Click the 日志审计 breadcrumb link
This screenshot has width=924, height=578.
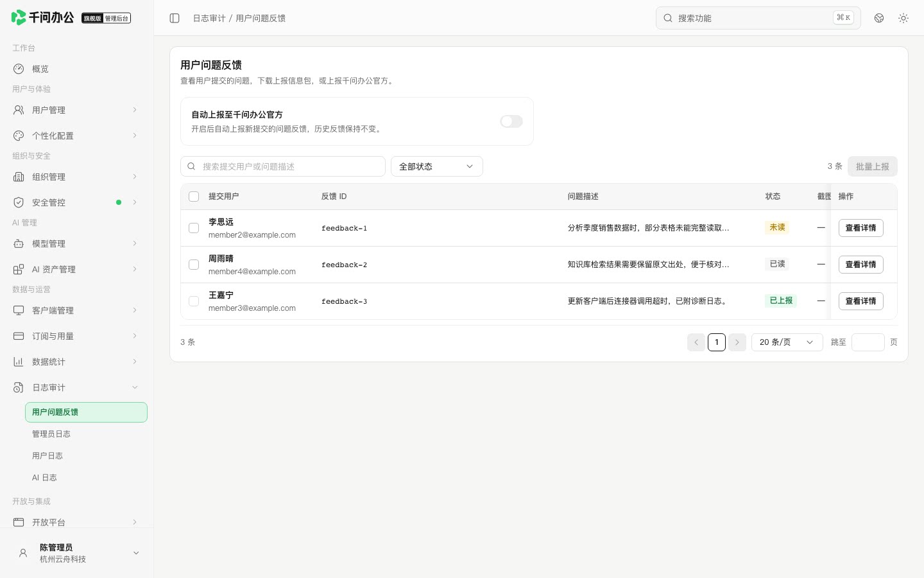[209, 18]
